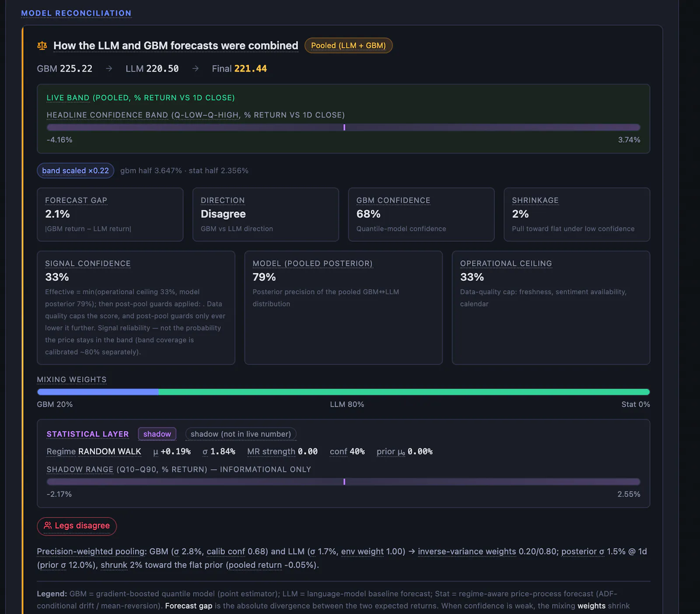The height and width of the screenshot is (614, 700).
Task: Select the SHRINKAGE 2% card
Action: coord(577,215)
